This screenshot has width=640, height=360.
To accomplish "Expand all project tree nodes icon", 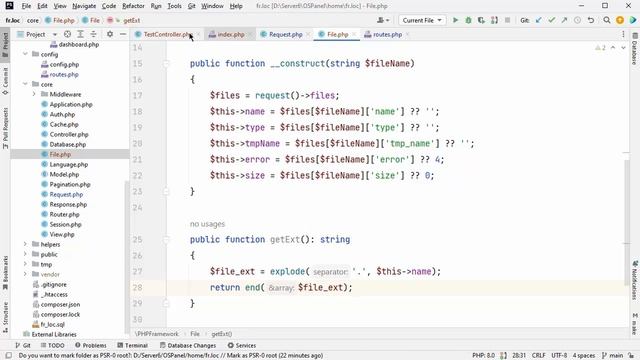I will pyautogui.click(x=80, y=34).
